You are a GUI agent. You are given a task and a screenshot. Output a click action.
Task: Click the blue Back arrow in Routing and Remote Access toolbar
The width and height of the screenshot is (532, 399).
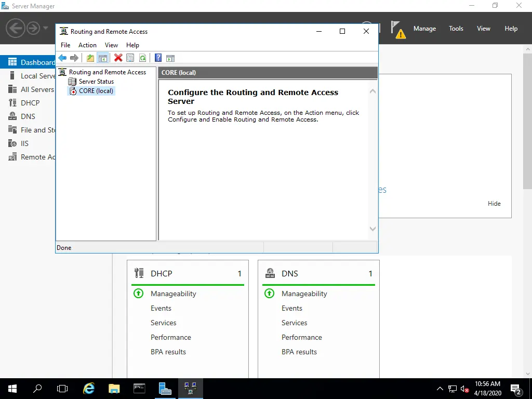pos(62,58)
